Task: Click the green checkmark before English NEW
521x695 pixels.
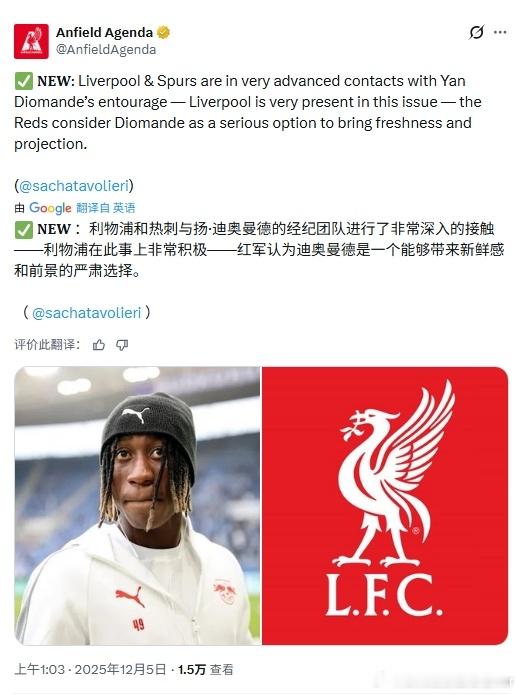Action: (x=24, y=81)
